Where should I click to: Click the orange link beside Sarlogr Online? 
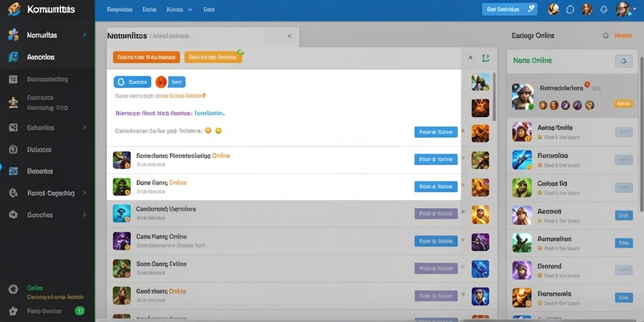point(623,36)
